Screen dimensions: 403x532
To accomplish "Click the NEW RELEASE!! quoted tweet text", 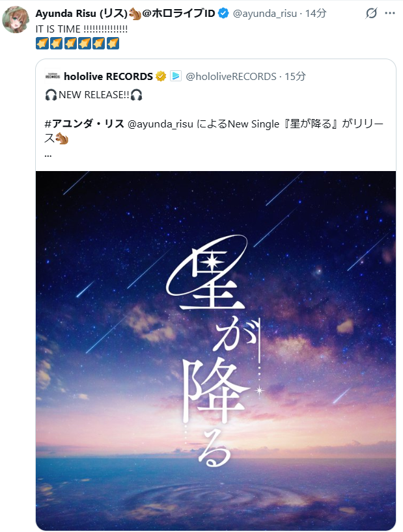I will [x=94, y=95].
